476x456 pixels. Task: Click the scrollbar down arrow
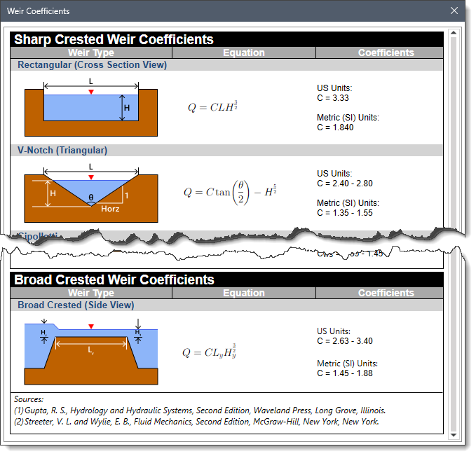[454, 435]
